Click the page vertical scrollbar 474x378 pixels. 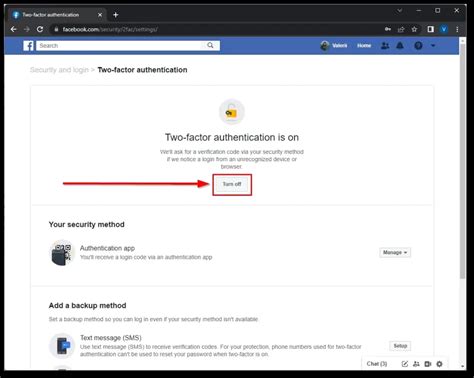click(462, 162)
